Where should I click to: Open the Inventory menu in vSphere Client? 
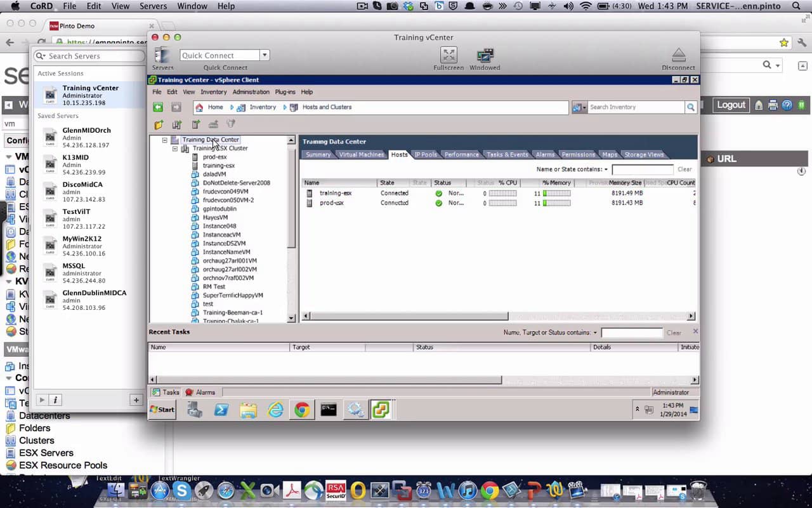point(214,92)
